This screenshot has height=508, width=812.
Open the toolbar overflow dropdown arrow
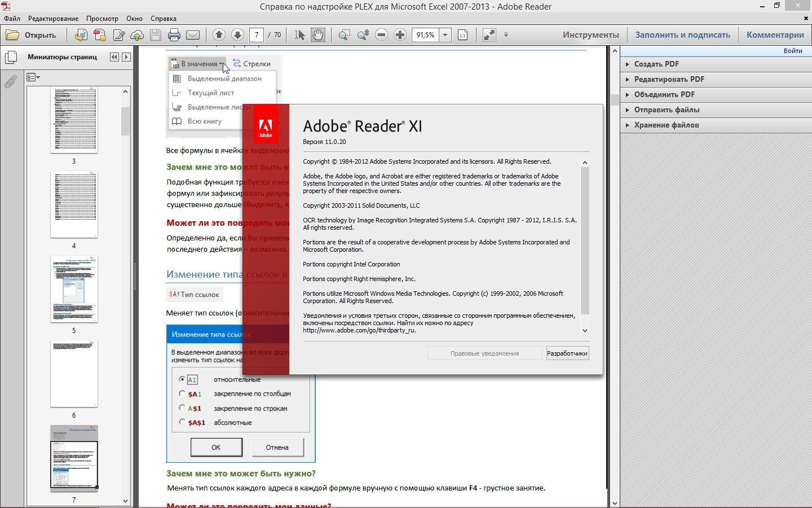coord(506,35)
